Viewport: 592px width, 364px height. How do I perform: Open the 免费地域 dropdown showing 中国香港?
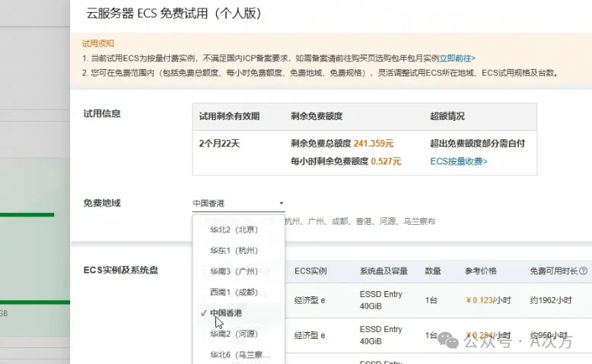click(x=238, y=204)
